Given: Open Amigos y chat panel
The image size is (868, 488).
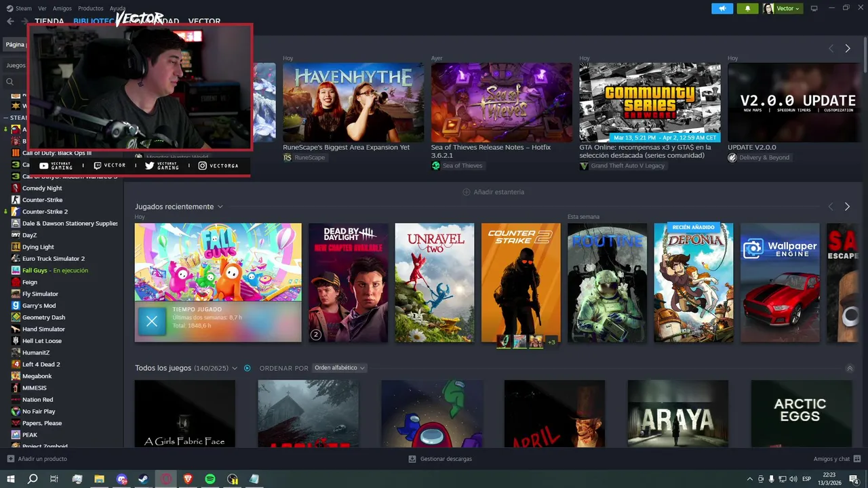Looking at the screenshot, I should click(837, 459).
